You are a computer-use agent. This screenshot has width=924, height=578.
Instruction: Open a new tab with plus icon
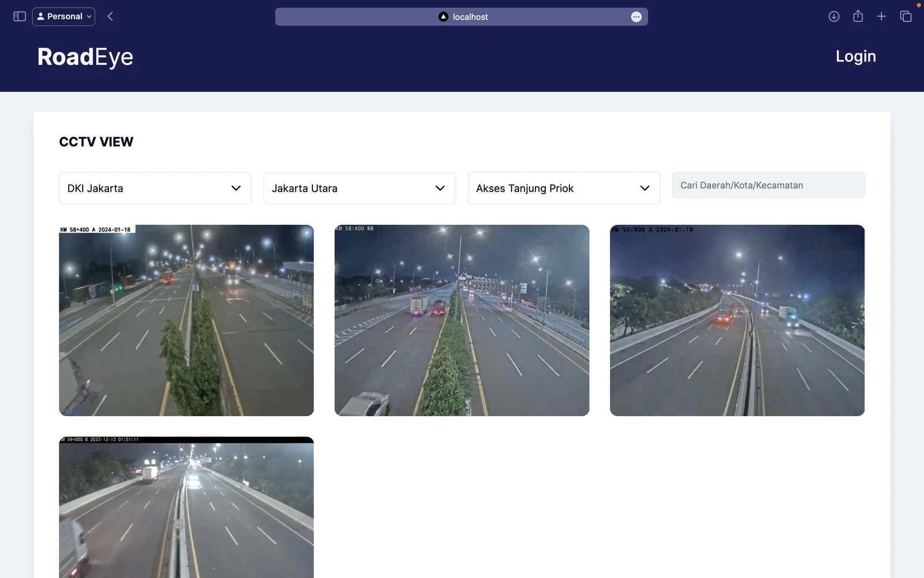click(x=881, y=17)
